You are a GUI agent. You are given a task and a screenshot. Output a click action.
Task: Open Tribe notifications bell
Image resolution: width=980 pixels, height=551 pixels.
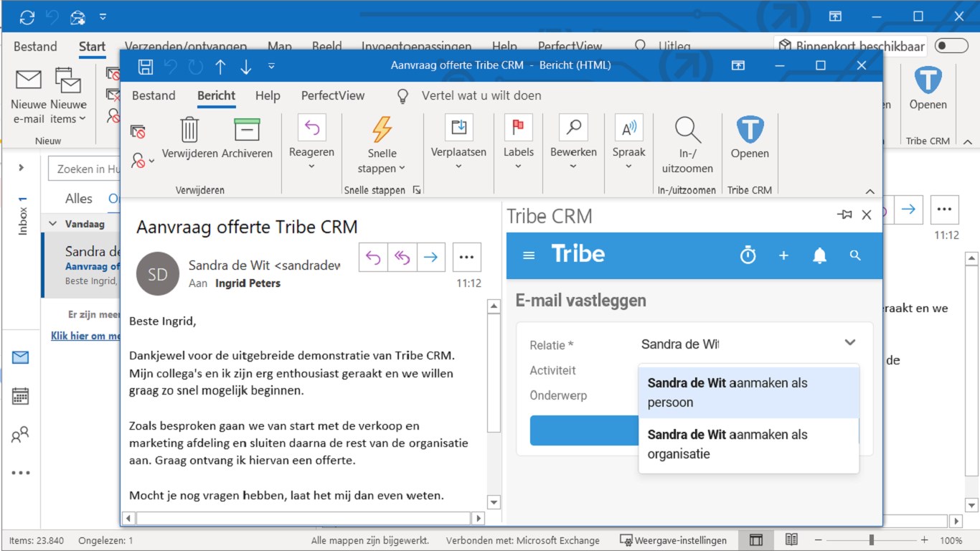(819, 255)
